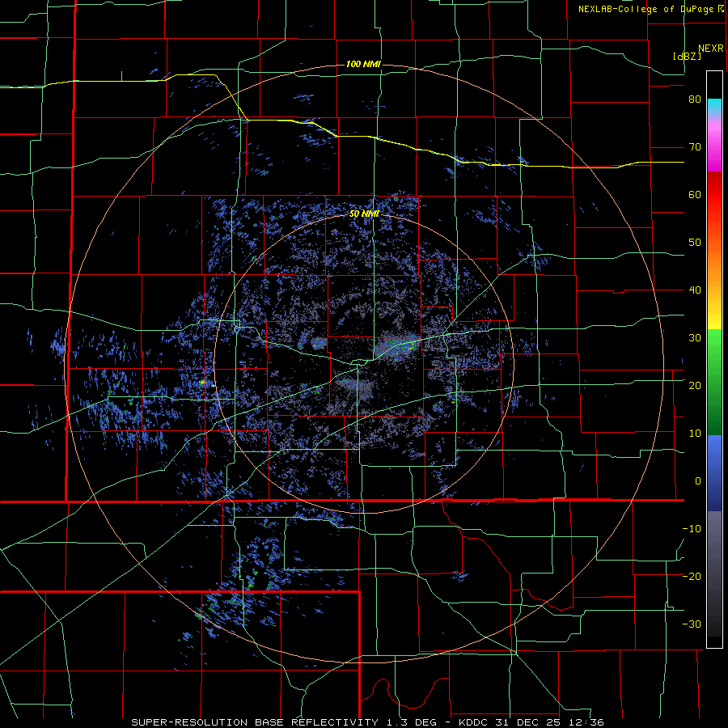
Task: Click the 10 value on dBZ scale
Action: coord(695,434)
